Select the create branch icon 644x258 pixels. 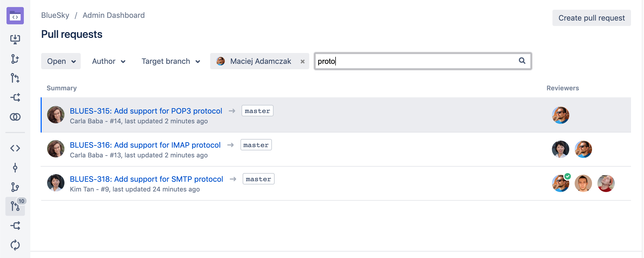pos(15,59)
